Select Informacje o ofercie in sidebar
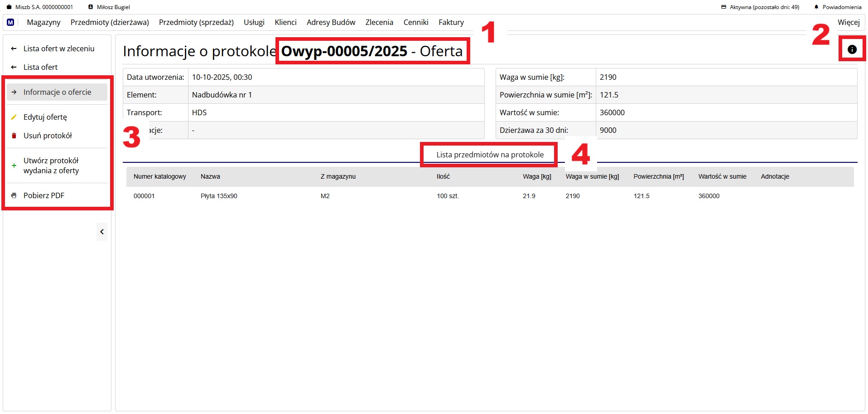This screenshot has height=414, width=868. pyautogui.click(x=57, y=92)
